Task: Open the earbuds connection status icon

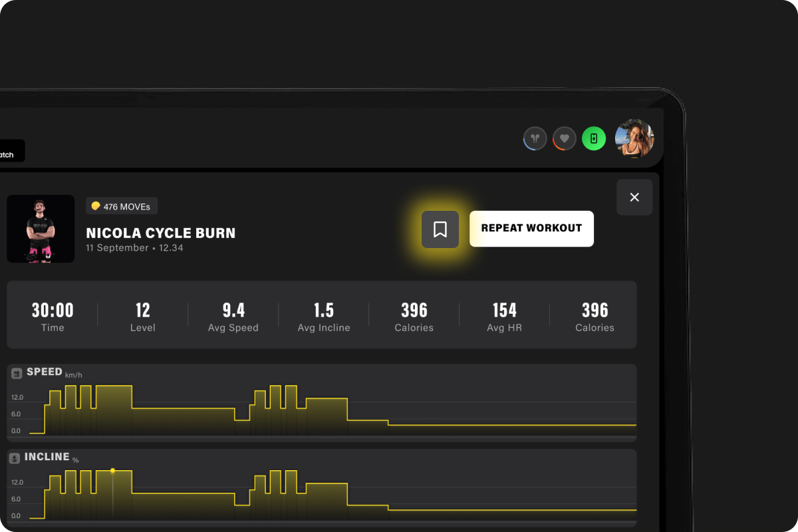Action: click(x=535, y=139)
